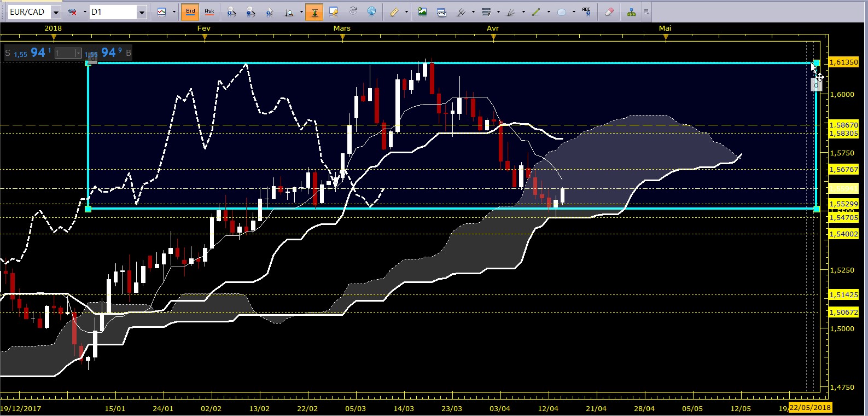Image resolution: width=868 pixels, height=416 pixels.
Task: Toggle the Ask price button
Action: click(x=209, y=11)
